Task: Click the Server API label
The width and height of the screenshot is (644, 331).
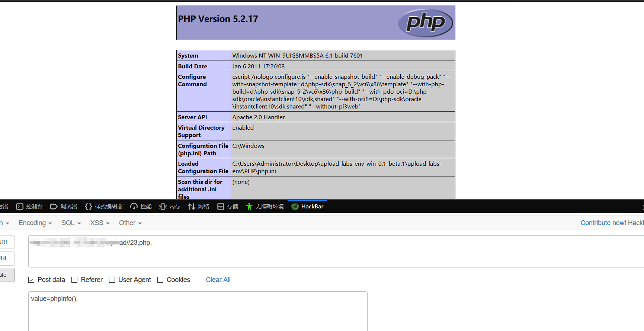Action: pos(193,117)
